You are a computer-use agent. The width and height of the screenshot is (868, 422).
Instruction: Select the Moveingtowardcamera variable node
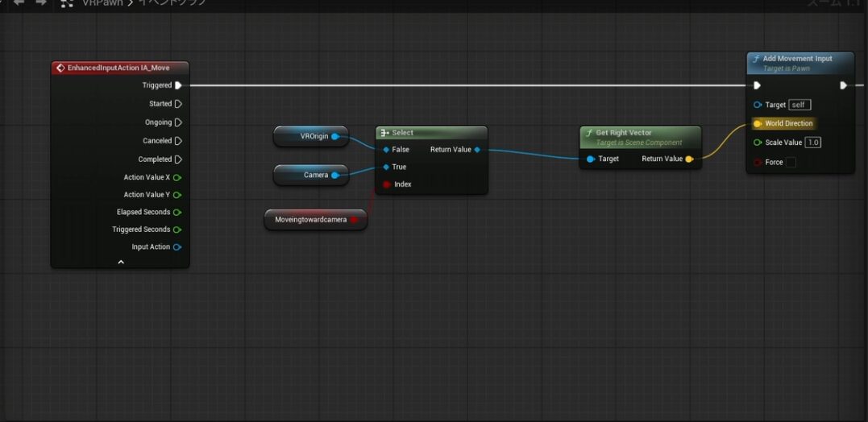[310, 219]
